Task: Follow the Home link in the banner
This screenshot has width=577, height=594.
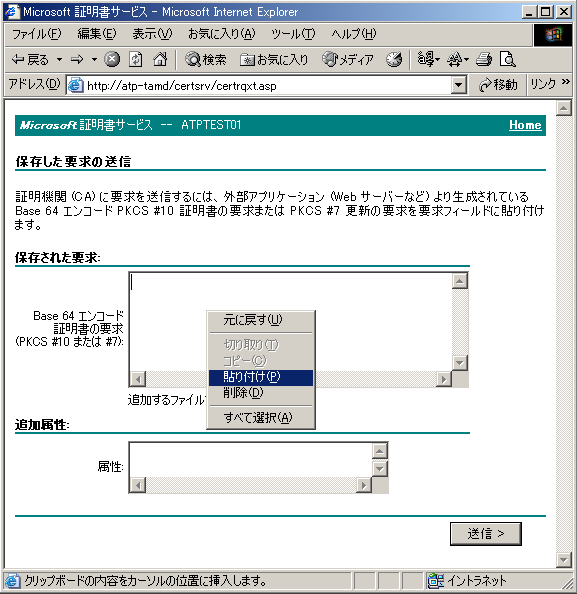Action: [525, 125]
